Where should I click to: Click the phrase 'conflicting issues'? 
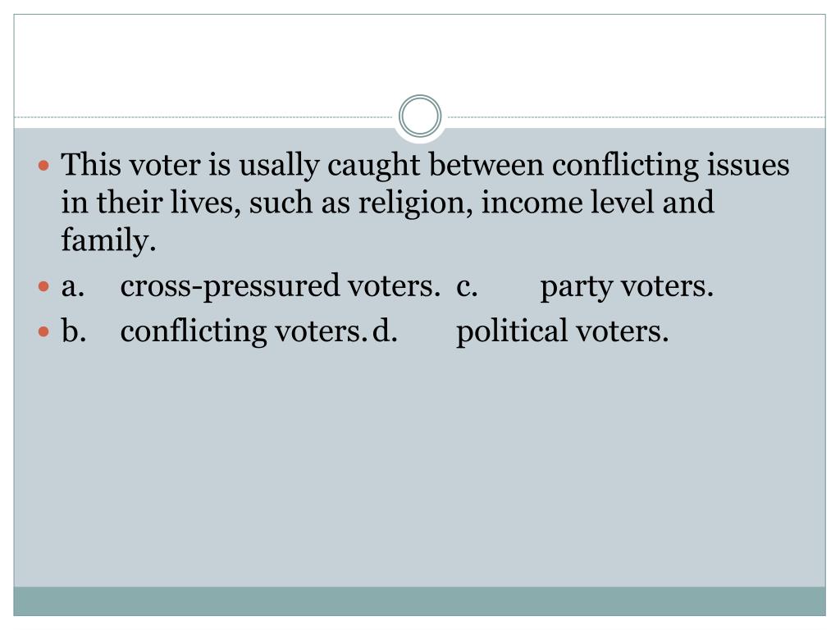coord(671,166)
